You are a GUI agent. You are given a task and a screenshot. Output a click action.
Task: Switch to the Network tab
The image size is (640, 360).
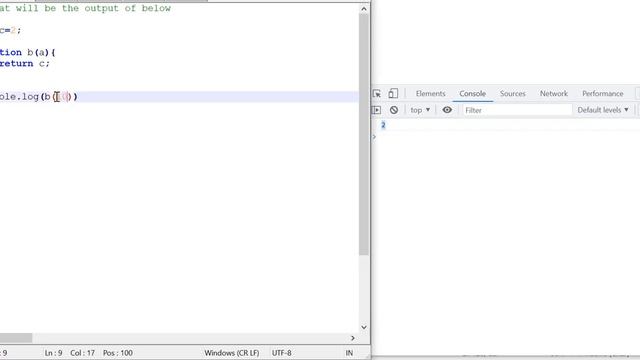(554, 93)
